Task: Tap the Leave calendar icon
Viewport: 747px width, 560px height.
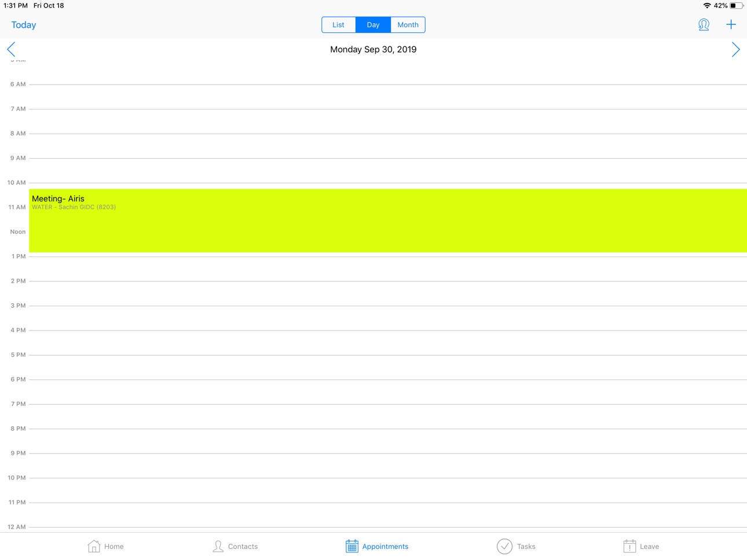Action: [629, 546]
